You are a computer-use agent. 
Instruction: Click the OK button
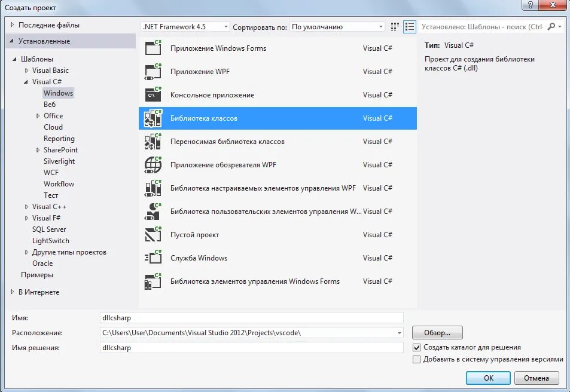488,378
